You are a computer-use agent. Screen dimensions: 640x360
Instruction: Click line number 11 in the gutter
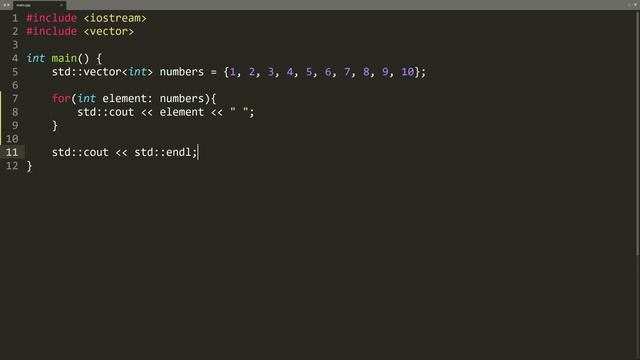12,152
